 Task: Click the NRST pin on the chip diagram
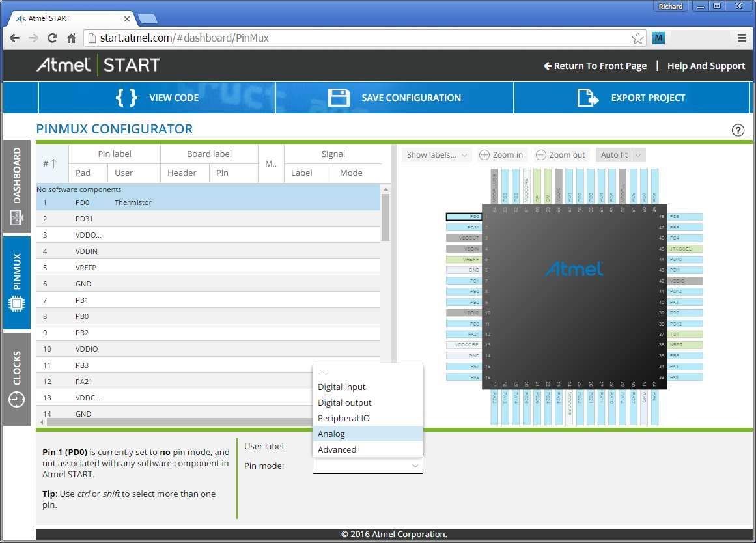pos(685,345)
